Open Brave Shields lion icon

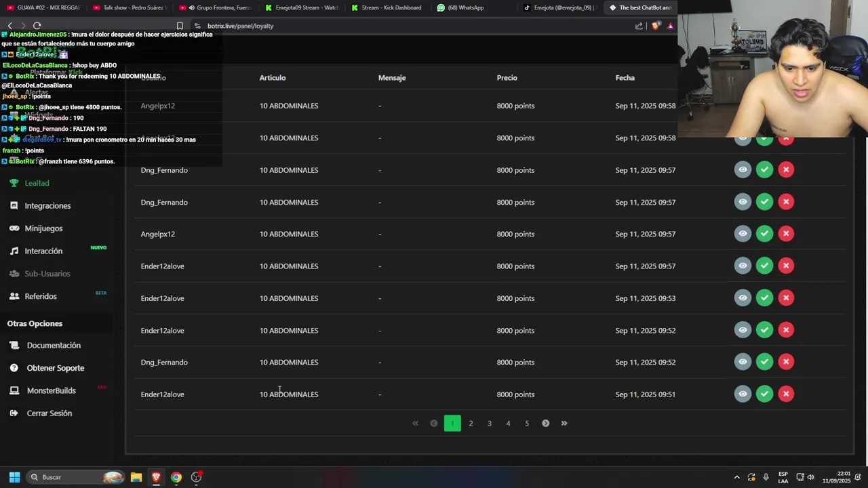coord(656,26)
